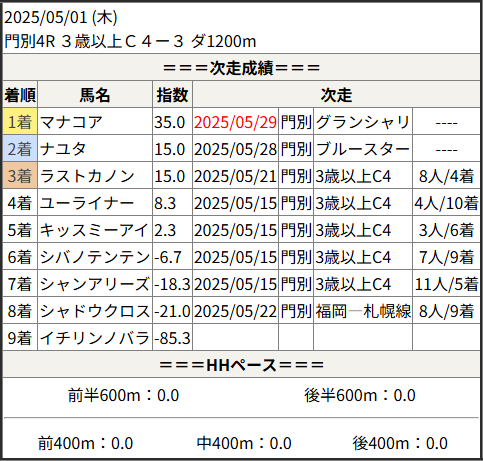Click the 2025/05/22 next-race date
The height and width of the screenshot is (461, 483).
(x=235, y=311)
